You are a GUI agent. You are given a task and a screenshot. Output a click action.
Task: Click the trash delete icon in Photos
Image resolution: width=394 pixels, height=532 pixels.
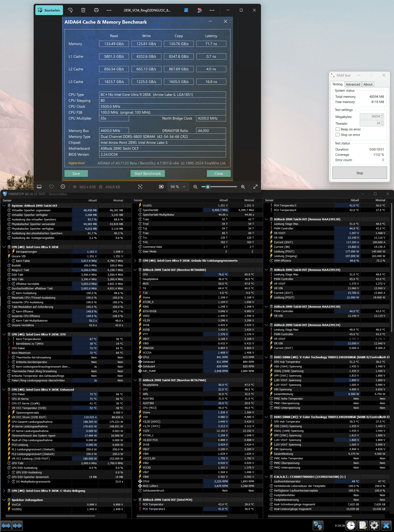tap(83, 10)
